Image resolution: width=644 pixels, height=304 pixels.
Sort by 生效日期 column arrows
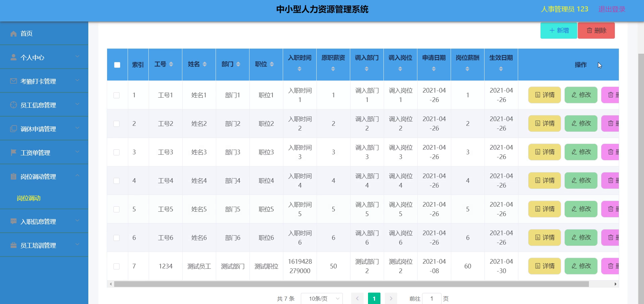point(501,69)
